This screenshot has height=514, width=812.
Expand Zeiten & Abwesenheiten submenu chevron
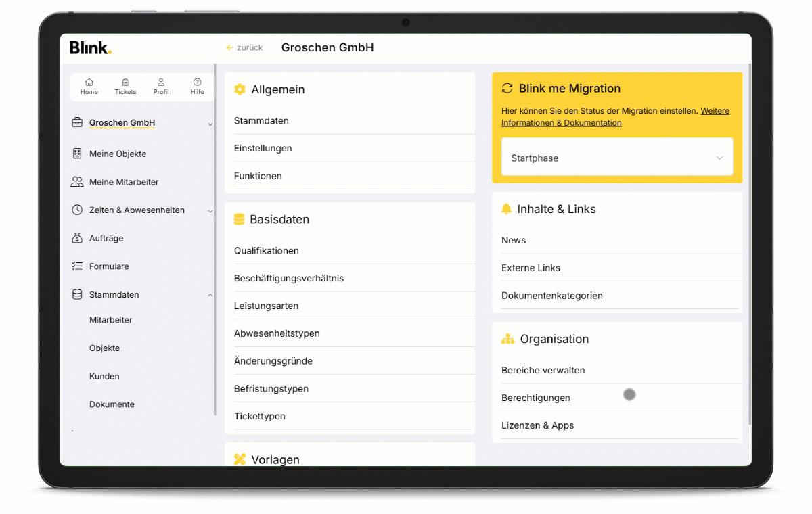coord(210,211)
